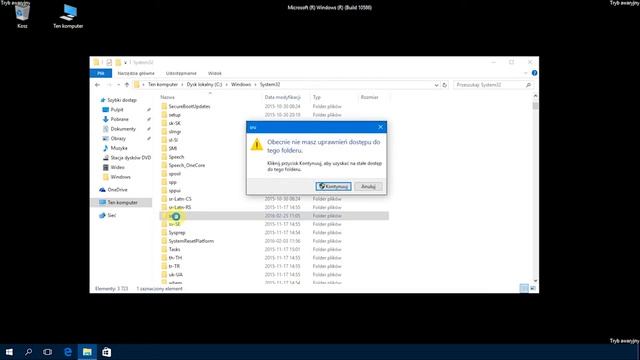Click Anuluj in the permission dialog
640x360 pixels.
pos(368,187)
